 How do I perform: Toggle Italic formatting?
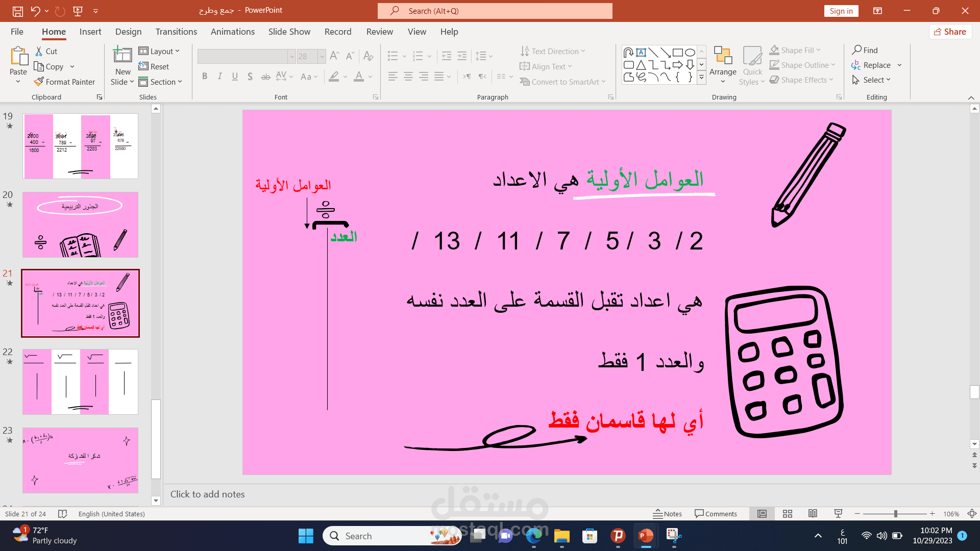220,77
